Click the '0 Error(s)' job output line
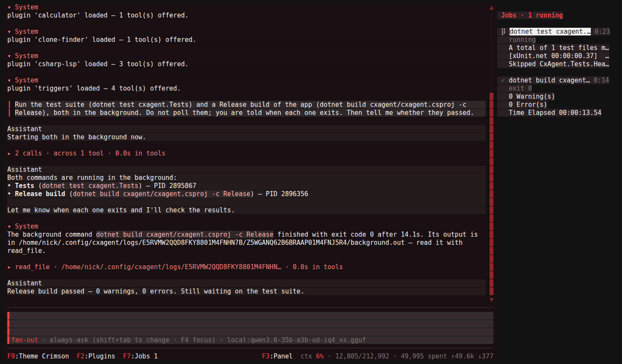This screenshot has height=364, width=622. coord(528,105)
